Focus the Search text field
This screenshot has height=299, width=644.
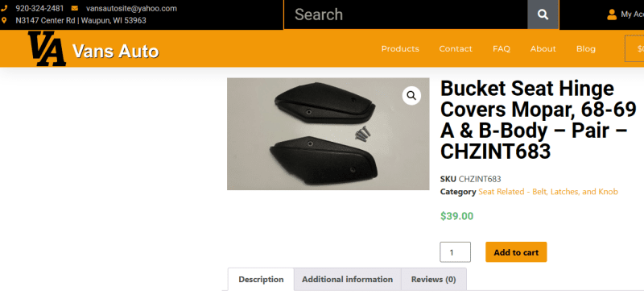(x=406, y=15)
